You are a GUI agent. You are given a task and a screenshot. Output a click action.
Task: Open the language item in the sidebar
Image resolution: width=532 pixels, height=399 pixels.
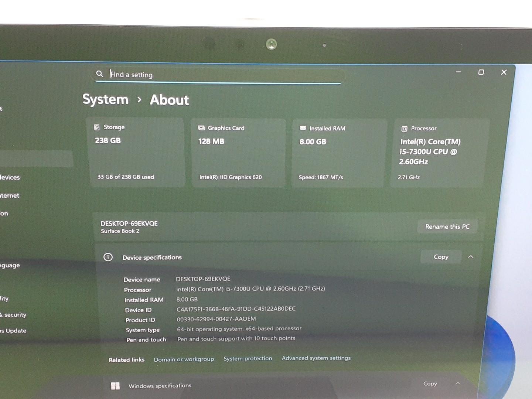tap(10, 265)
